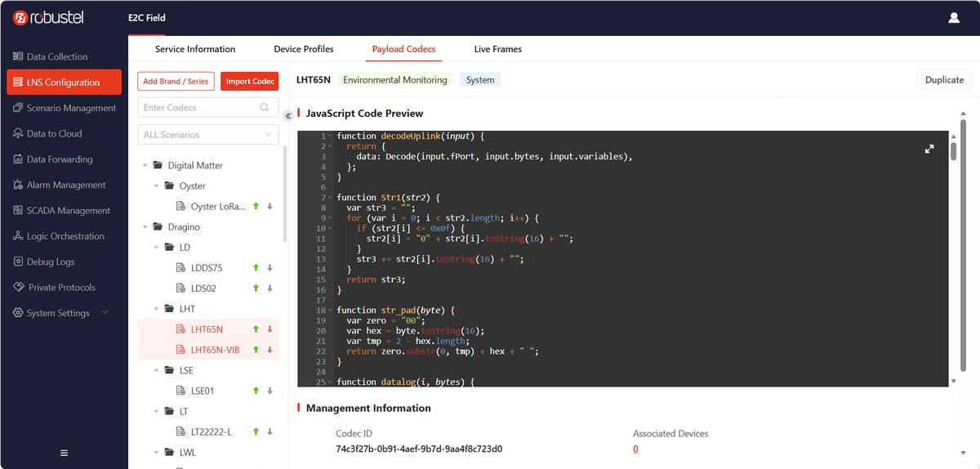The image size is (980, 469).
Task: Click the down arrow for LHT65N
Action: [x=269, y=329]
